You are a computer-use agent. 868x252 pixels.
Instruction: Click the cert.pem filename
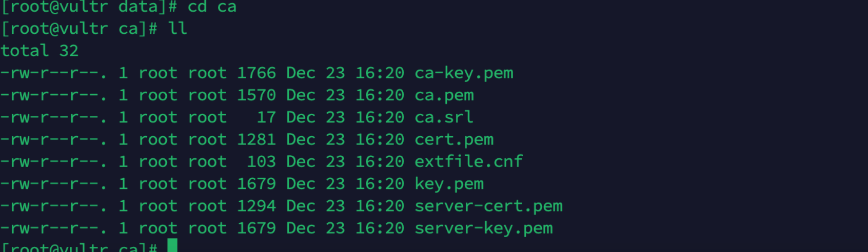click(454, 140)
